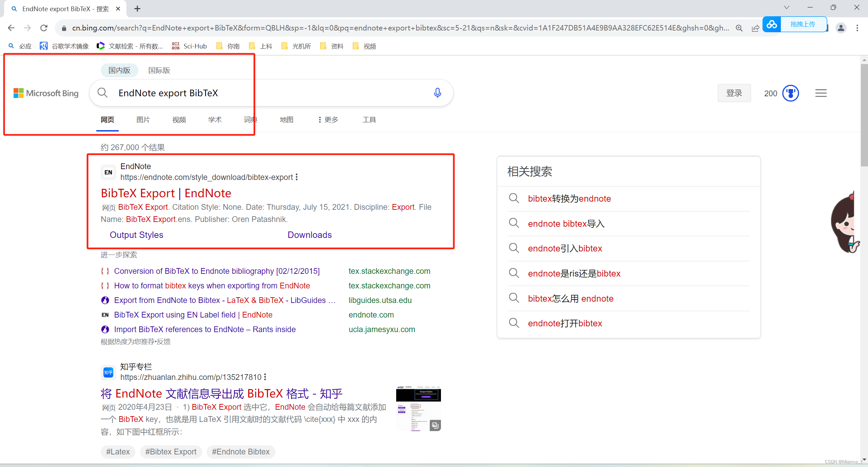Click the Bing rewards trophy icon
This screenshot has width=868, height=467.
(x=790, y=93)
